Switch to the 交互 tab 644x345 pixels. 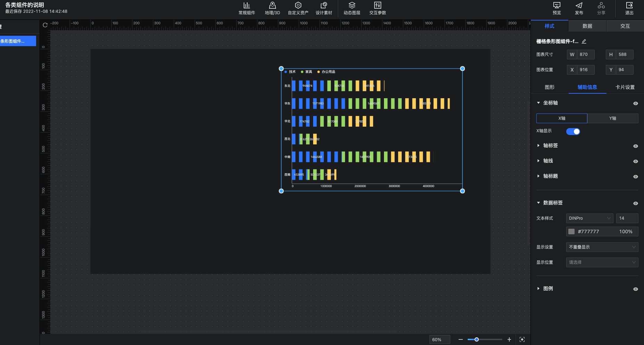pos(625,26)
